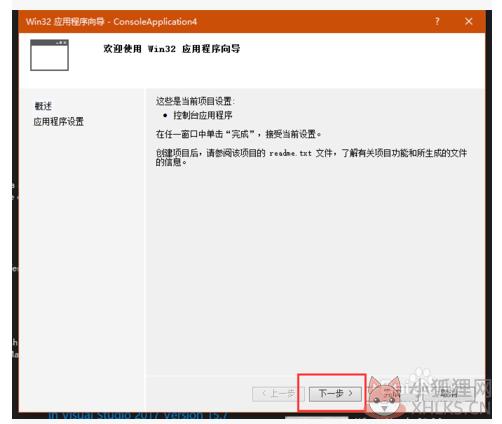Click the disabled 上一步 (Previous) button
The width and height of the screenshot is (502, 424).
click(278, 394)
